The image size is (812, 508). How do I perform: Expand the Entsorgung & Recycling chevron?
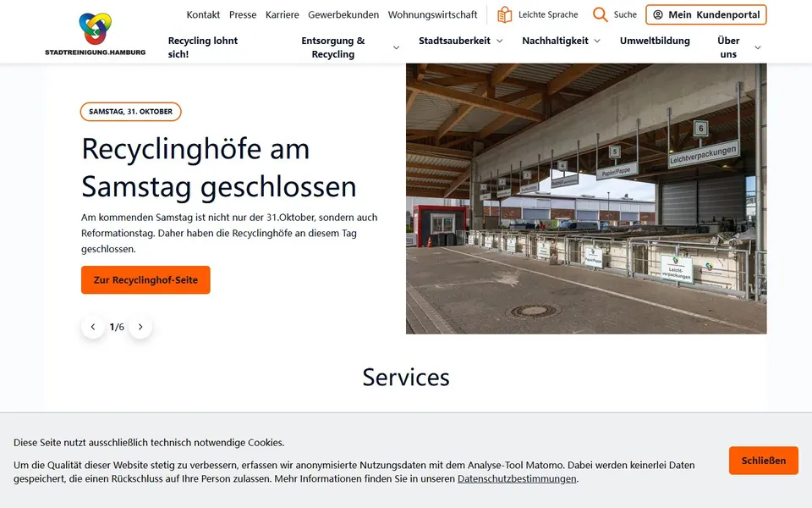(x=396, y=47)
